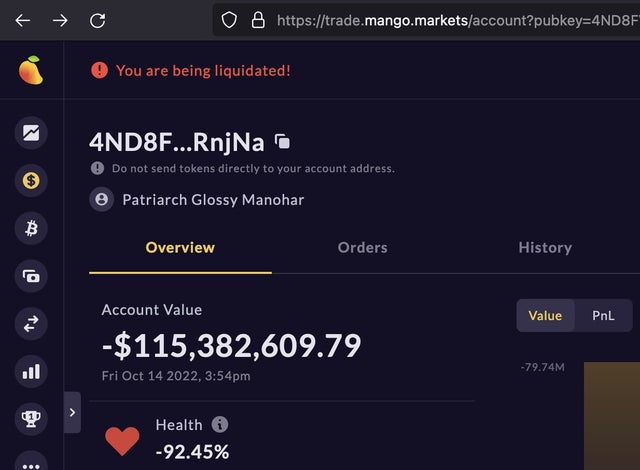Open the Stats bar chart sidebar icon
The image size is (640, 470).
[x=32, y=372]
